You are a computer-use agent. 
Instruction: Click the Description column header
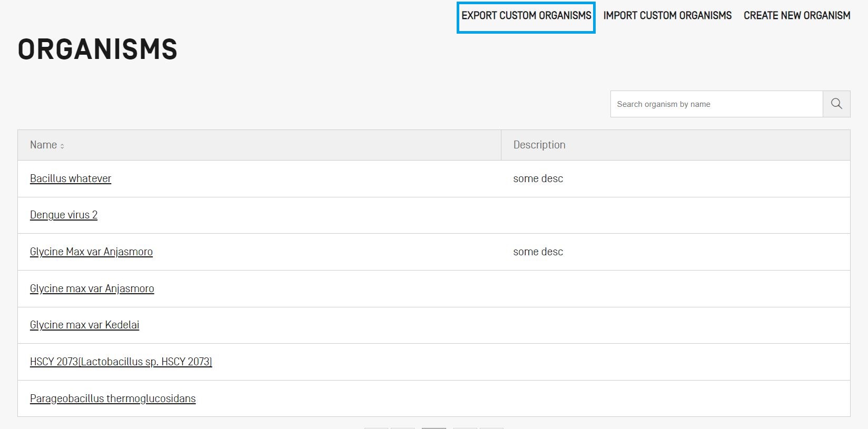[x=539, y=145]
